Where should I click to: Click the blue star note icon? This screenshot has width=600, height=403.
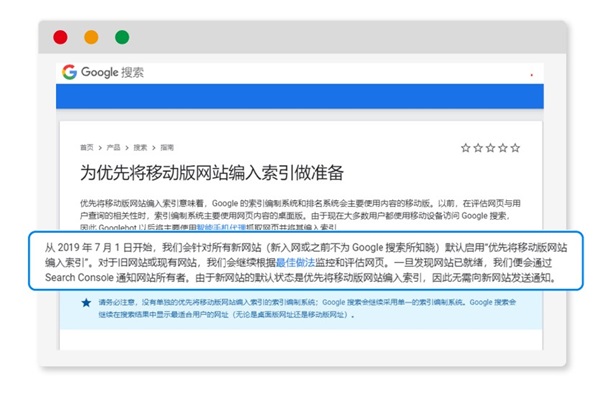pyautogui.click(x=86, y=303)
